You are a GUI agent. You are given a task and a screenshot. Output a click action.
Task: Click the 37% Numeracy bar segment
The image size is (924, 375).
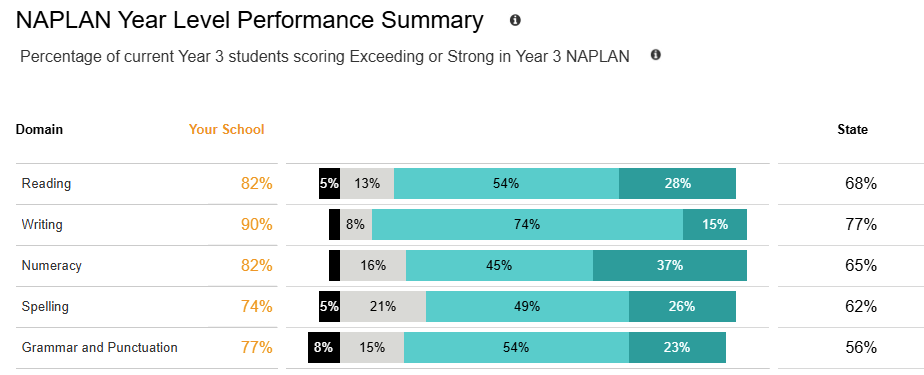[x=670, y=265]
